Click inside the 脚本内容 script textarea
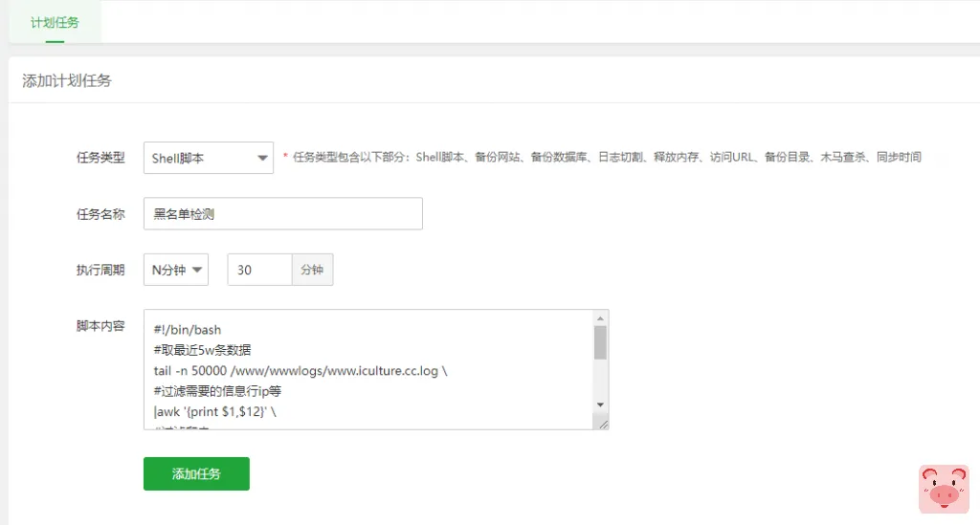Viewport: 980px width, 525px height. tap(368, 369)
